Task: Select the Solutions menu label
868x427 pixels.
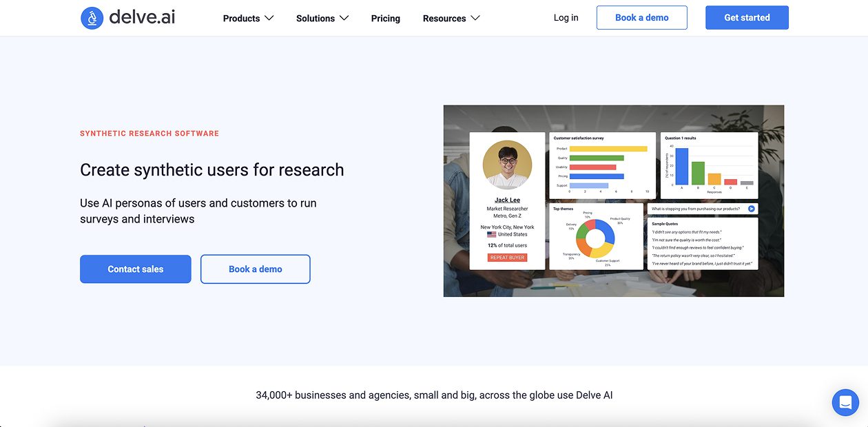Action: (x=315, y=19)
